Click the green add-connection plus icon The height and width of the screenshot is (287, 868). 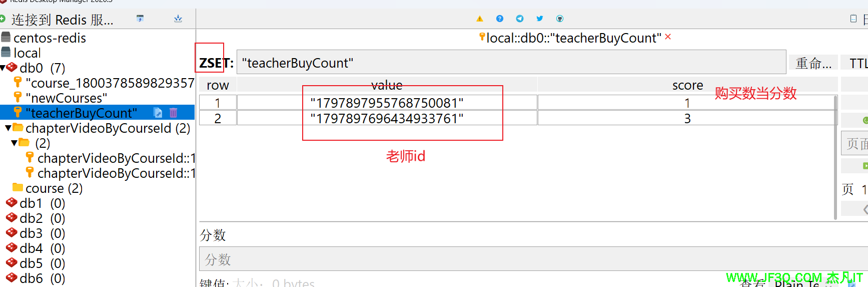[x=3, y=19]
